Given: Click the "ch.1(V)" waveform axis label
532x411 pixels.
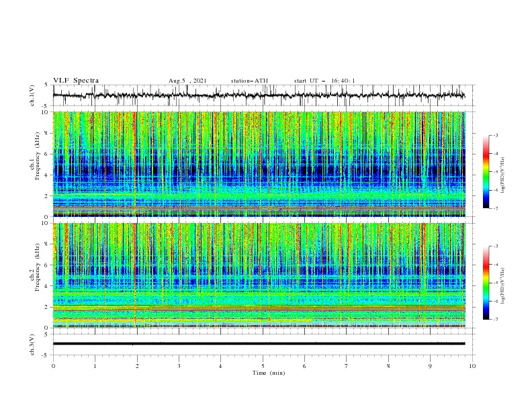Looking at the screenshot, I should click(32, 95).
